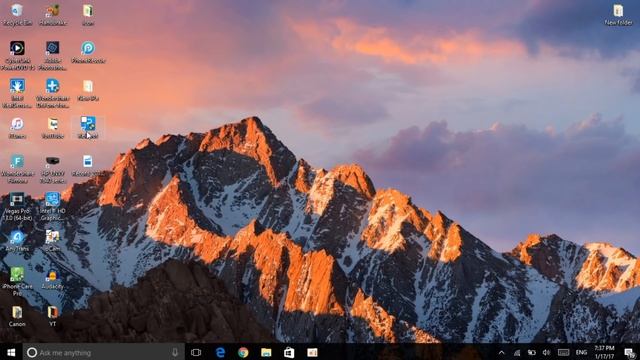
Task: Launch iTunes from the desktop
Action: [17, 128]
